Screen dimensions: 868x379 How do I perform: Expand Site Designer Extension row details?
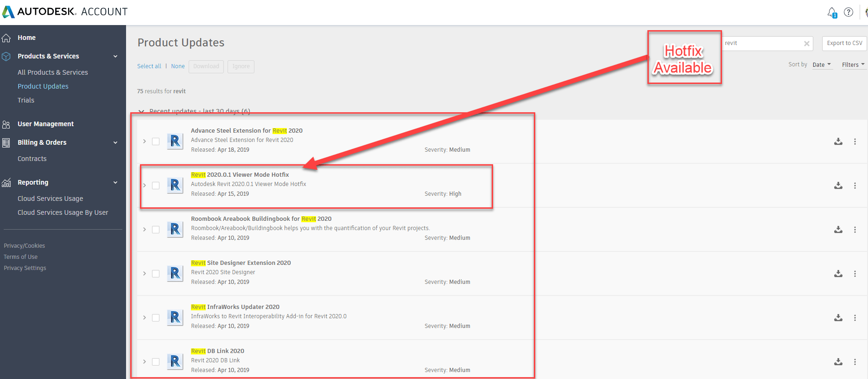pos(145,274)
